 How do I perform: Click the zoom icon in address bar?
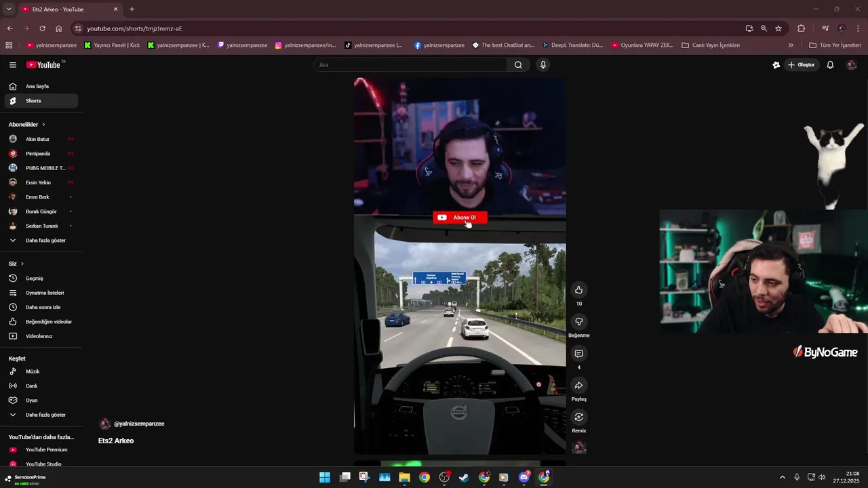(764, 28)
